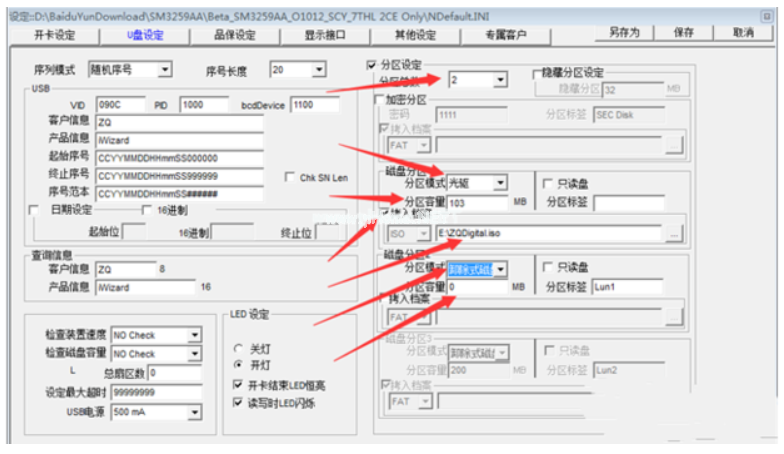The height and width of the screenshot is (454, 784).
Task: Open the 品保设定 tab
Action: 235,34
